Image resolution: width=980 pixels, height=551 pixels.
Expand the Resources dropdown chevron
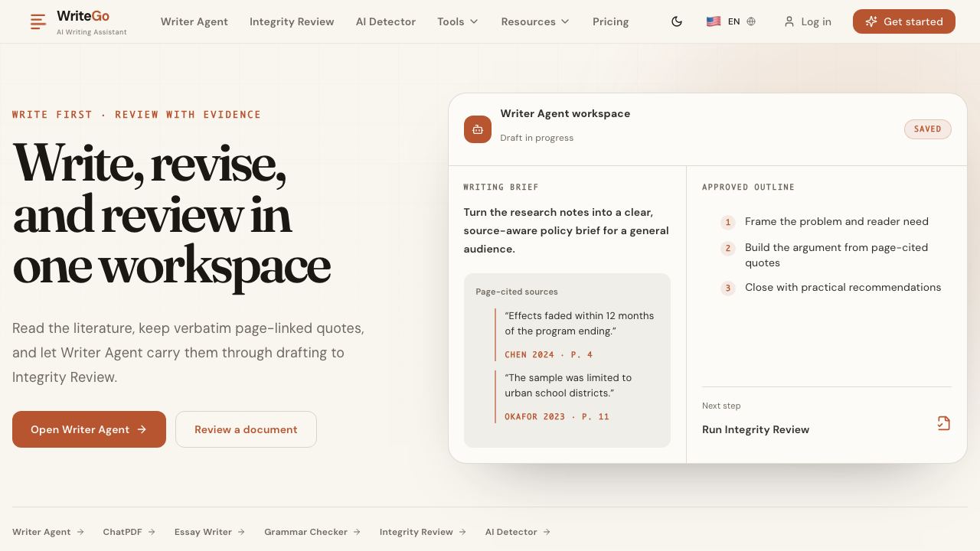(x=565, y=21)
